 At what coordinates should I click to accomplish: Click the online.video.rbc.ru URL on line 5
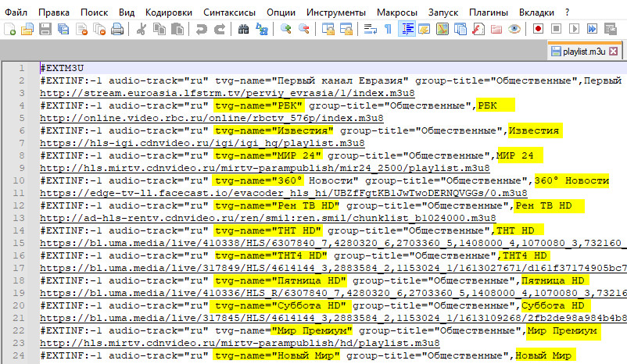click(212, 118)
